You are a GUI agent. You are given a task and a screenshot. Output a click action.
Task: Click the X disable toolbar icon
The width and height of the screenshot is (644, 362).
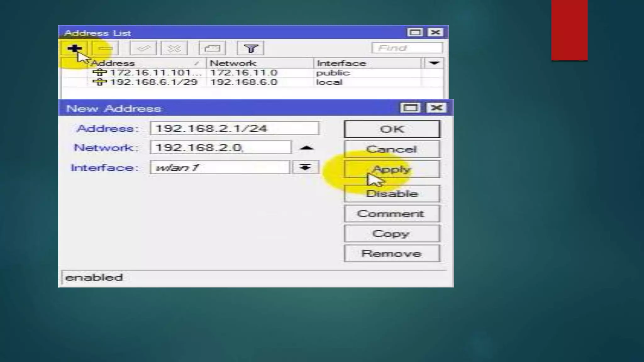click(x=174, y=48)
